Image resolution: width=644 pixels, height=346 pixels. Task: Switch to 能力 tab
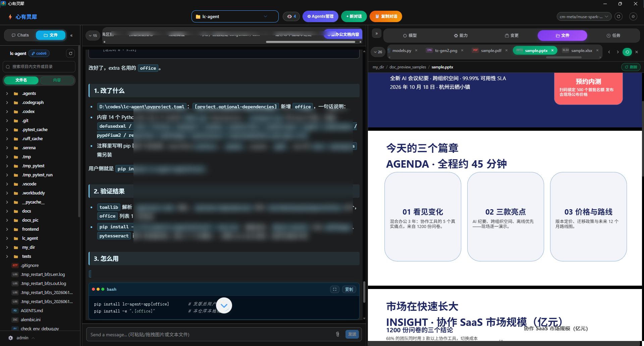(x=461, y=36)
